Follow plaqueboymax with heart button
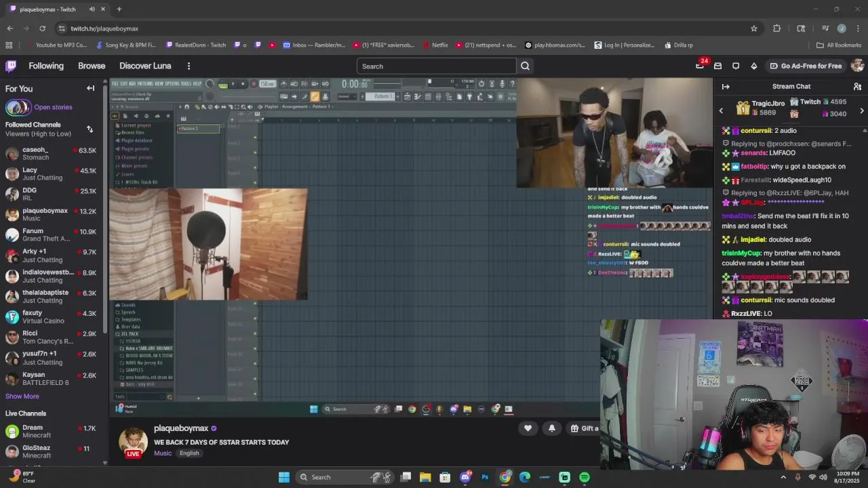This screenshot has width=868, height=488. coord(528,428)
